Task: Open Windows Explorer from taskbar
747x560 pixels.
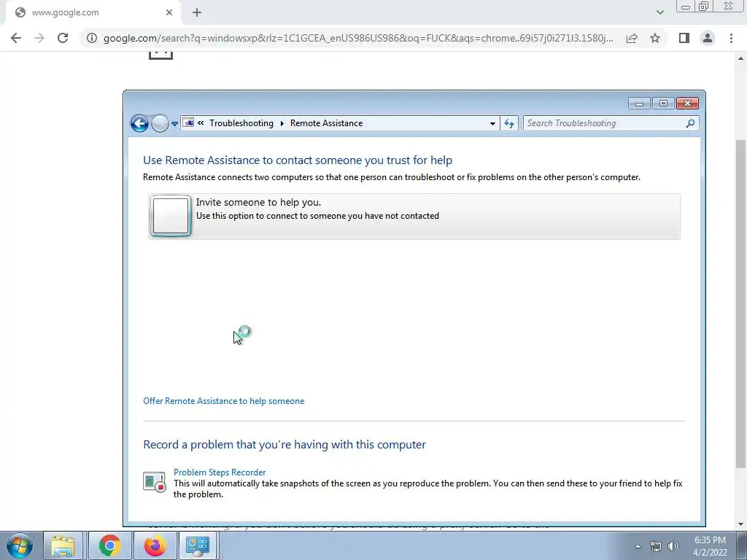Action: tap(63, 545)
